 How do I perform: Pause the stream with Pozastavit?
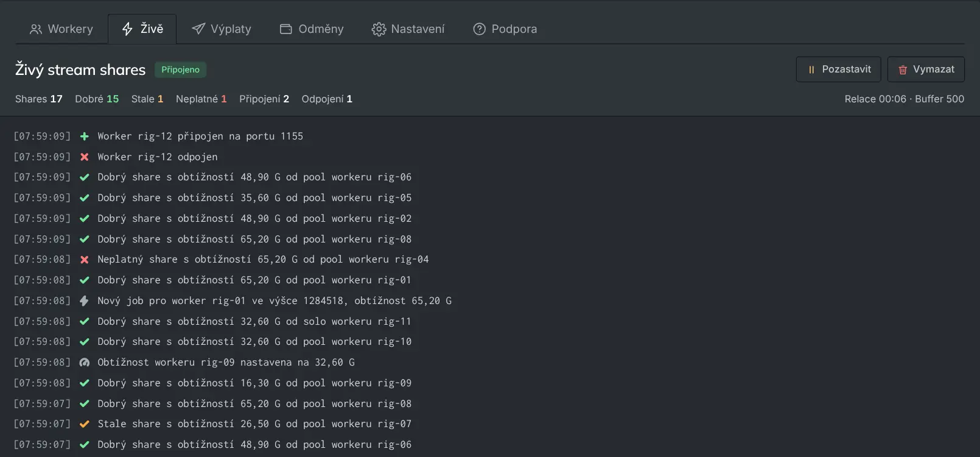(x=838, y=69)
